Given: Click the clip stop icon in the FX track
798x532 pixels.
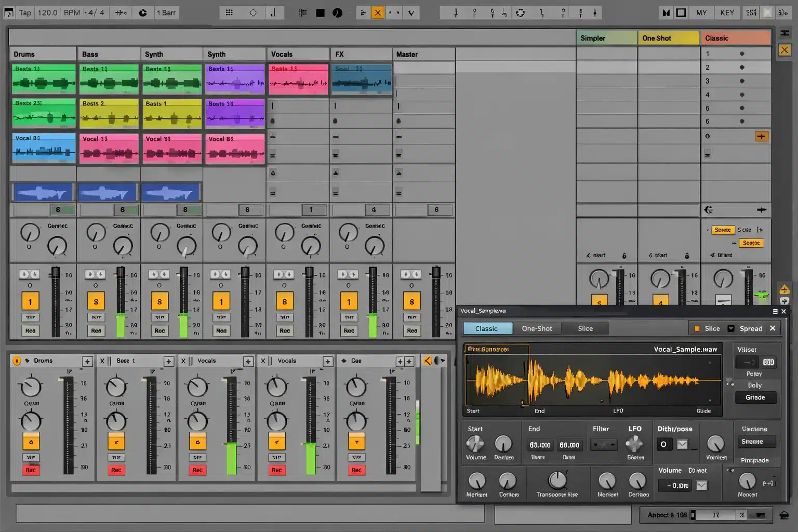Looking at the screenshot, I should coord(335,154).
